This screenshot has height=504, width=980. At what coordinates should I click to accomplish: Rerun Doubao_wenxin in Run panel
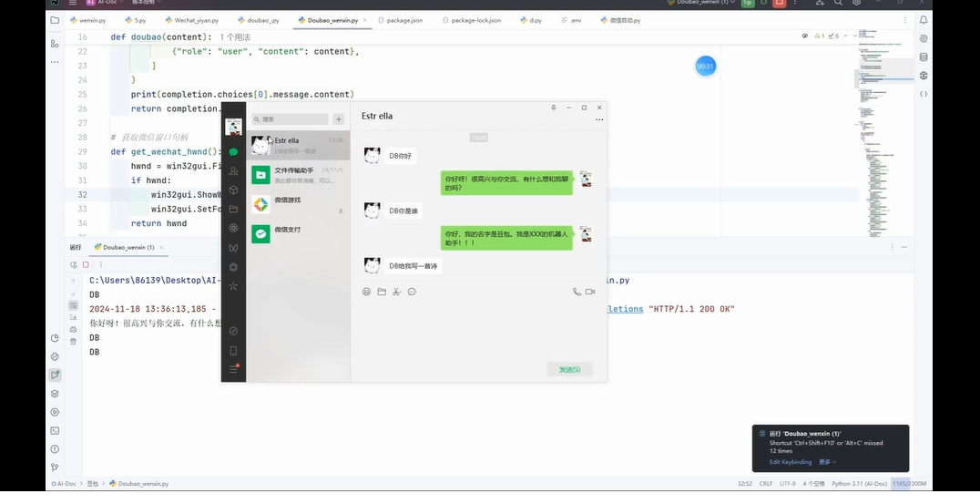click(x=74, y=264)
